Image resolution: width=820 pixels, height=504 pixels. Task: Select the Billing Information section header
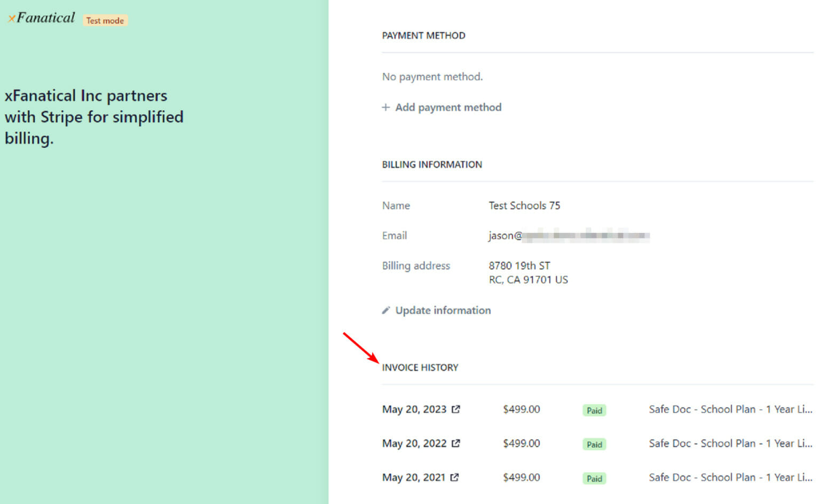coord(432,164)
